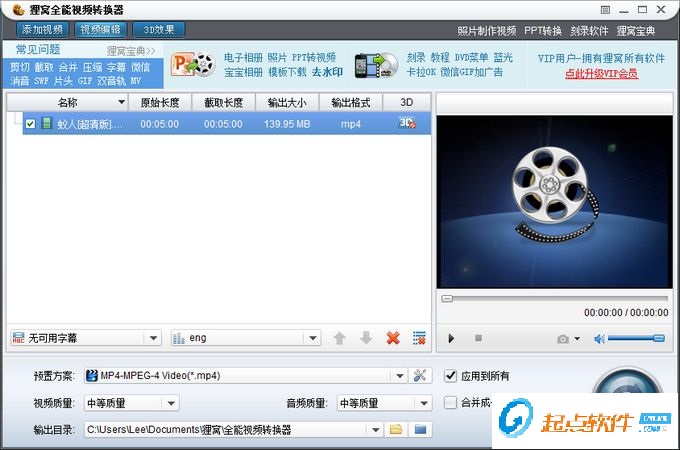This screenshot has width=680, height=450.
Task: Click the 狸窝 app logo icon
Action: [x=18, y=10]
